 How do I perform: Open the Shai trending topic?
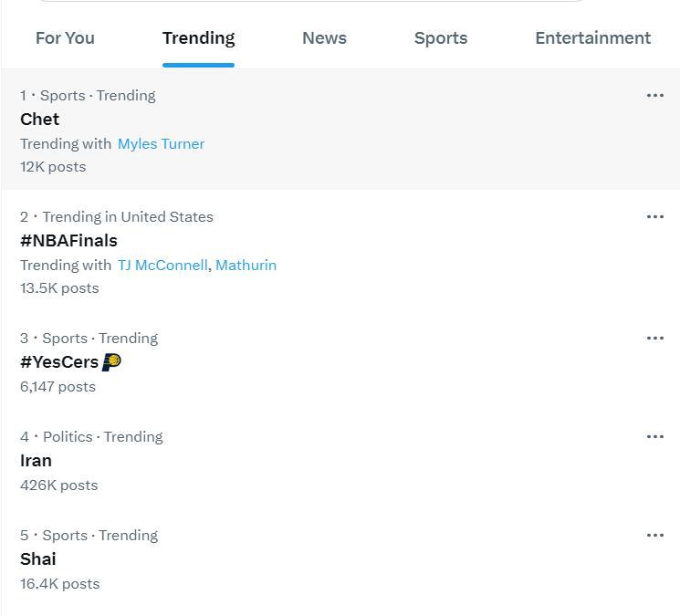[x=37, y=559]
